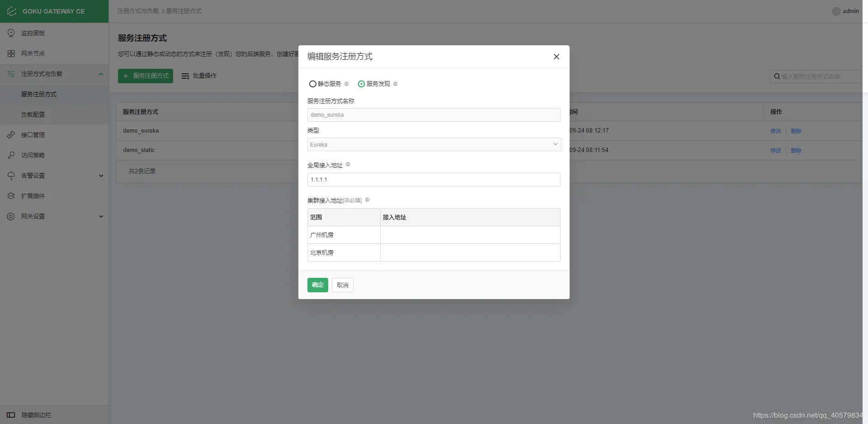Open 扩展插件 menu item
The image size is (868, 424).
coord(54,196)
